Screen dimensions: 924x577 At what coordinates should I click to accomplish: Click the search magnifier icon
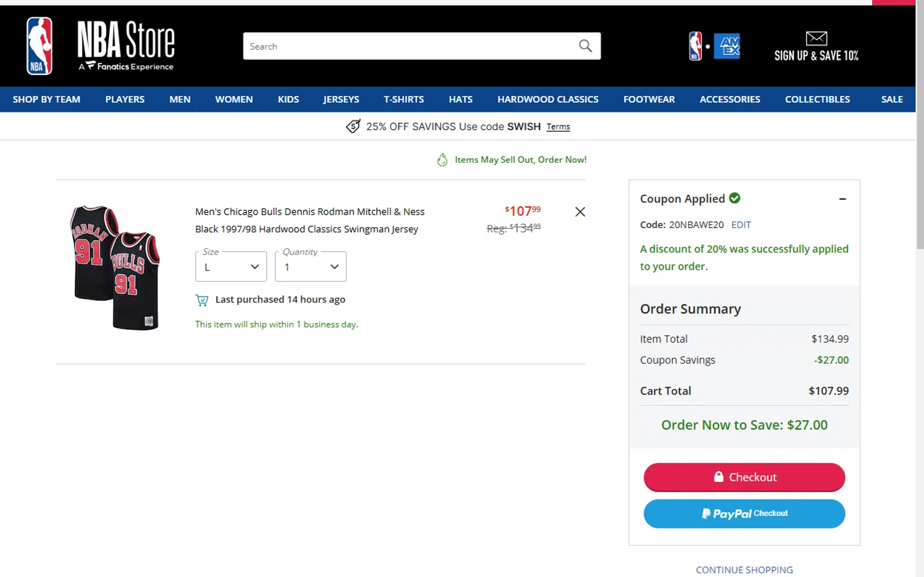click(x=585, y=46)
